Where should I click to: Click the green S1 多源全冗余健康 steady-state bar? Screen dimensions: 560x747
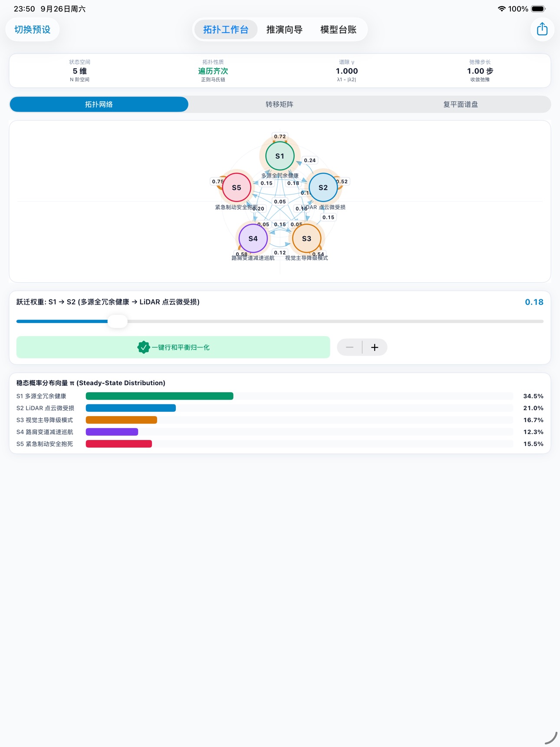pos(160,396)
